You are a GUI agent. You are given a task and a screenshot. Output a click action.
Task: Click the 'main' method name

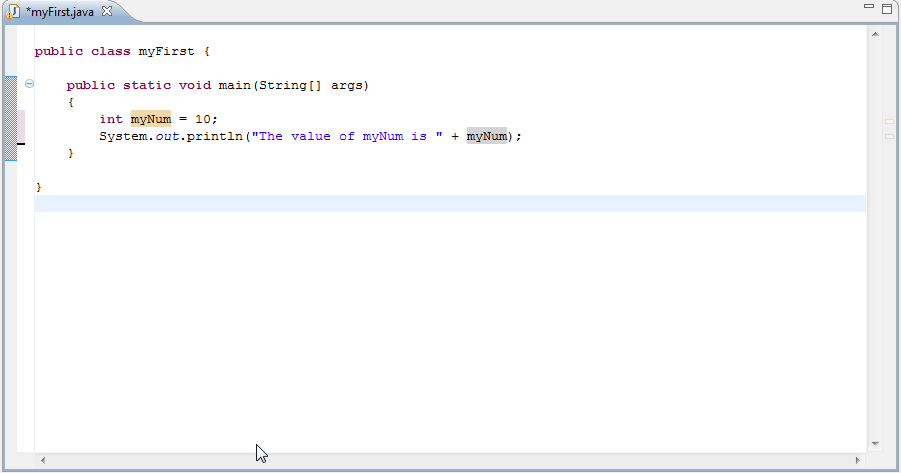point(234,85)
